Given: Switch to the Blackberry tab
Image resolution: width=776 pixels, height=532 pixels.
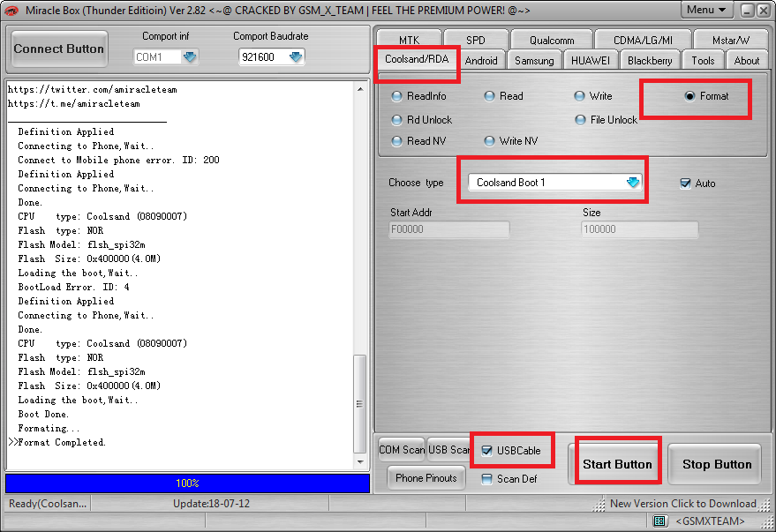Looking at the screenshot, I should point(650,60).
